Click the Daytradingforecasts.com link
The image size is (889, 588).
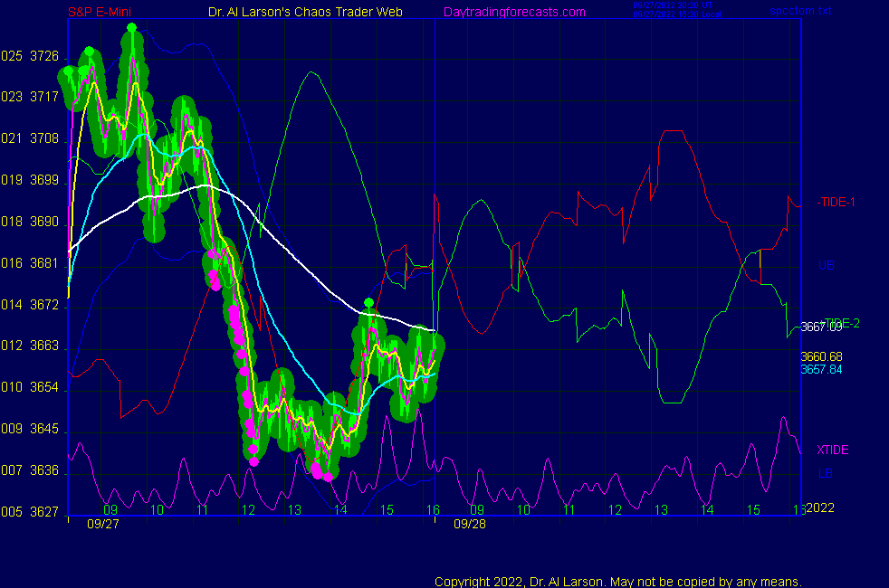click(x=513, y=12)
